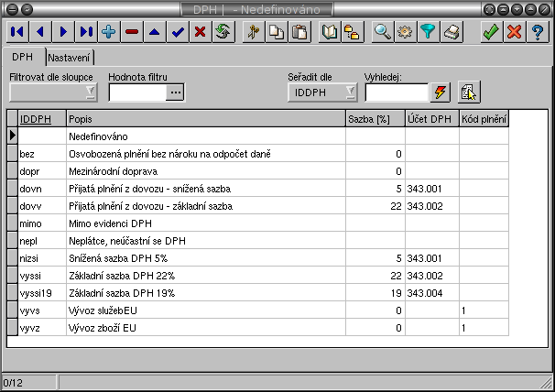
Task: Confirm with the green checkmark button
Action: tap(492, 31)
